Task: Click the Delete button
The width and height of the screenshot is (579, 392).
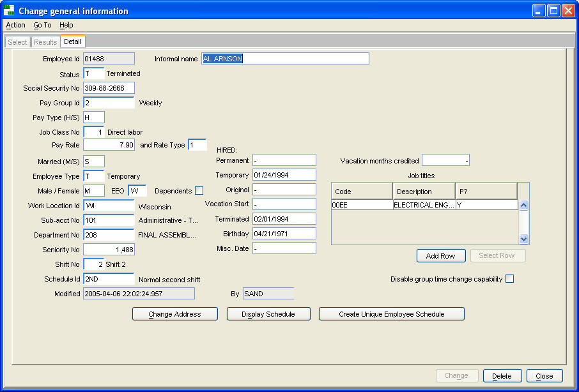Action: (x=502, y=376)
